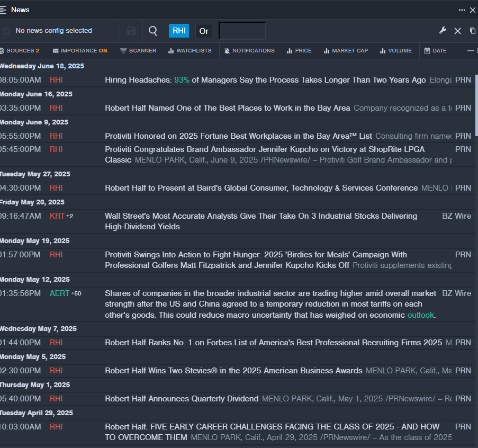Image resolution: width=478 pixels, height=448 pixels.
Task: Click PRN source on the 01:44:00PM row
Action: pyautogui.click(x=463, y=343)
